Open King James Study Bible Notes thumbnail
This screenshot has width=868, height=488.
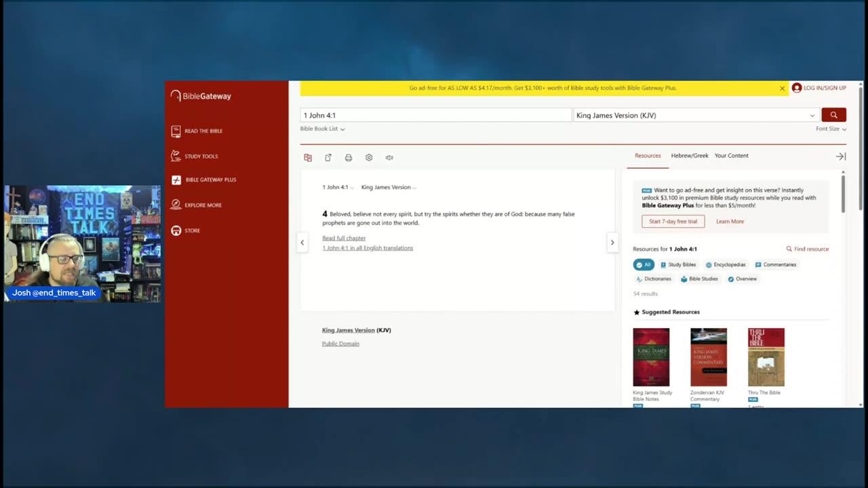[x=651, y=357]
